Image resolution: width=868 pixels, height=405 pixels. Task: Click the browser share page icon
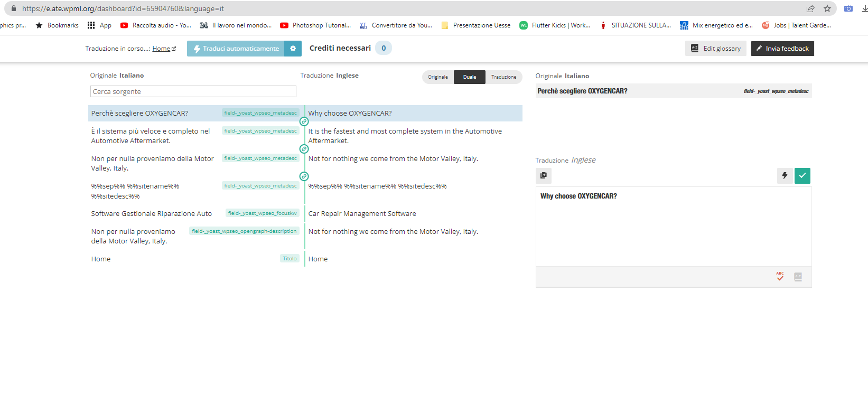click(x=810, y=8)
